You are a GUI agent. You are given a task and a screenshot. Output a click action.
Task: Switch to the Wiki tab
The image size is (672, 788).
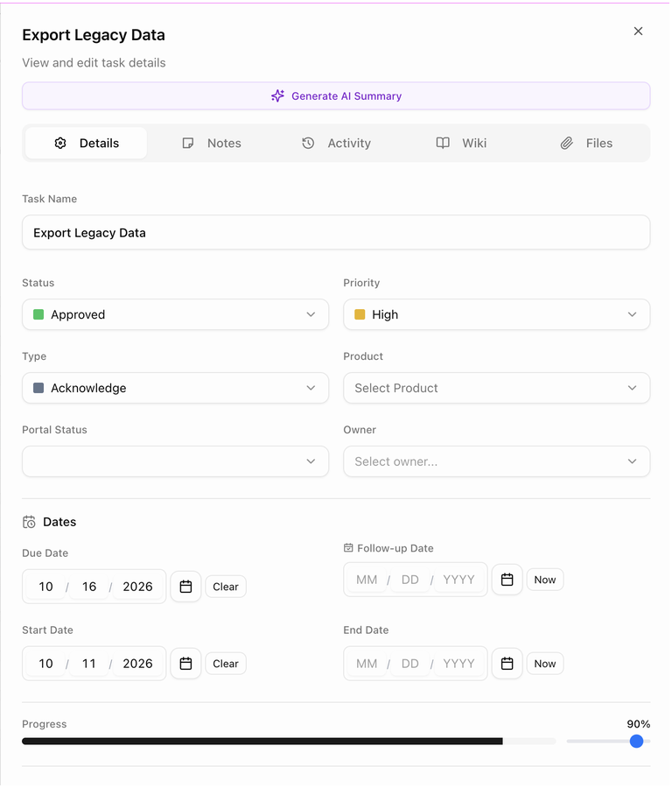[461, 144]
